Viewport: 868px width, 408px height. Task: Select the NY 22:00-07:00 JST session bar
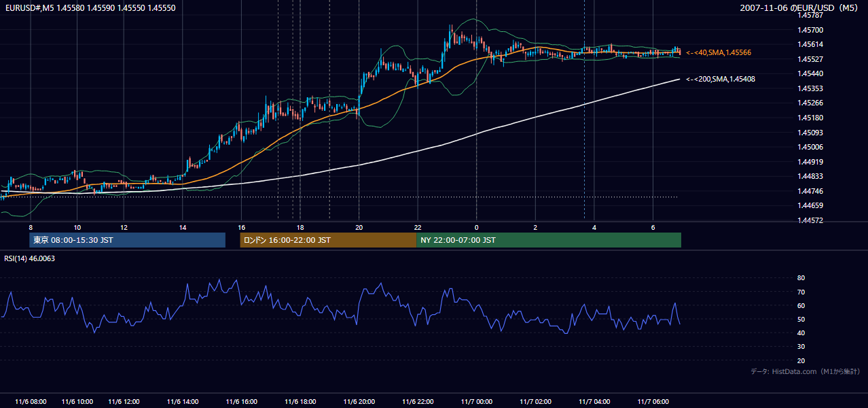(x=549, y=240)
